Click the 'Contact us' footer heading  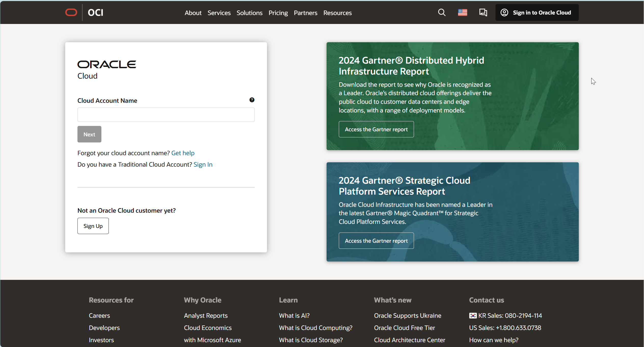point(487,300)
